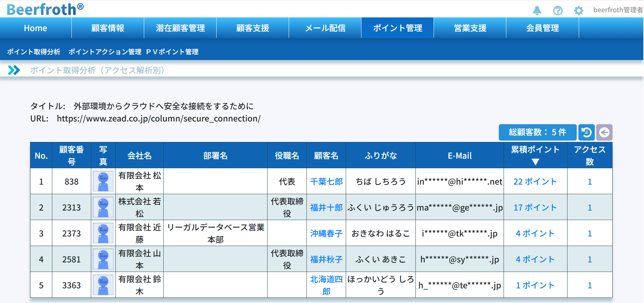Open the 顧客情報 menu tab
644x303 pixels.
point(108,28)
